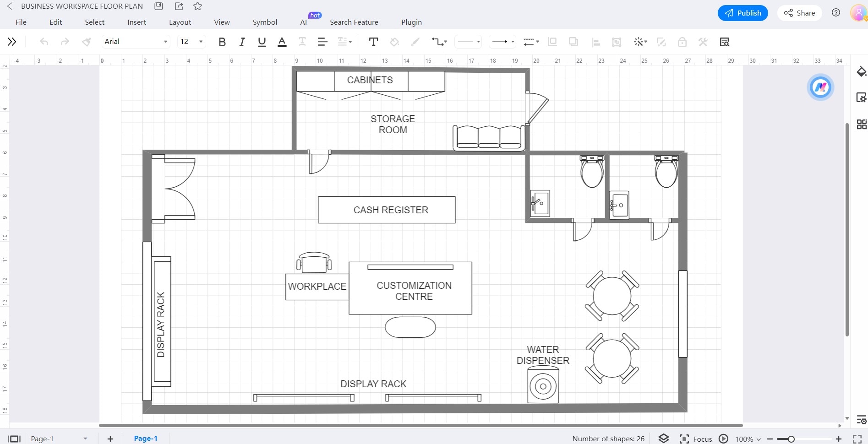Open the arrow style dropdown
This screenshot has height=444, width=868.
tap(502, 42)
